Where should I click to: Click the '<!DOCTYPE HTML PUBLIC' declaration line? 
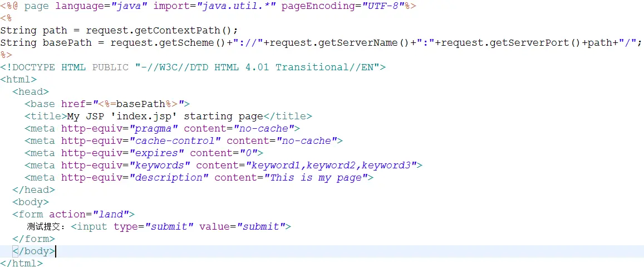coord(193,67)
